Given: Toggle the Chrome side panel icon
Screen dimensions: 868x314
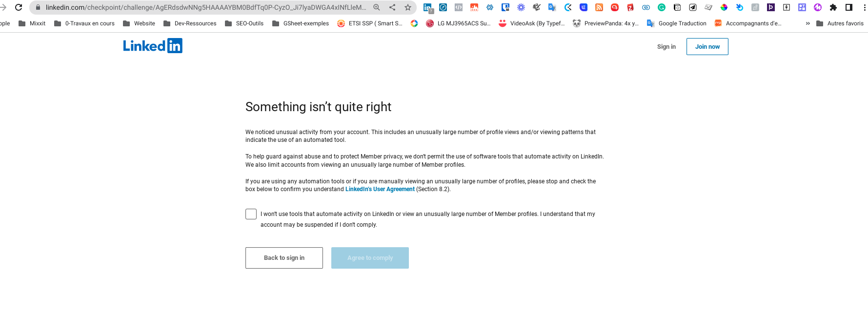Looking at the screenshot, I should coord(849,7).
